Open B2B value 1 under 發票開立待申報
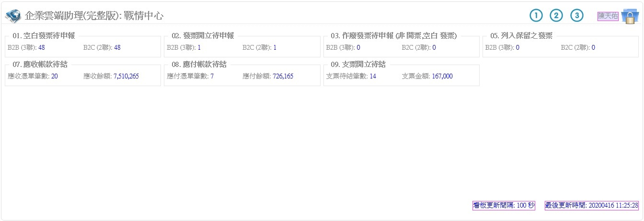 pyautogui.click(x=199, y=47)
